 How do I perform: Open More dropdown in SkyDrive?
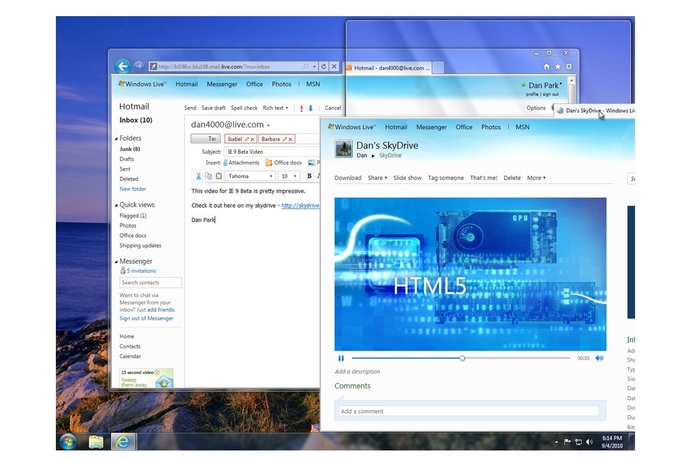pyautogui.click(x=536, y=178)
